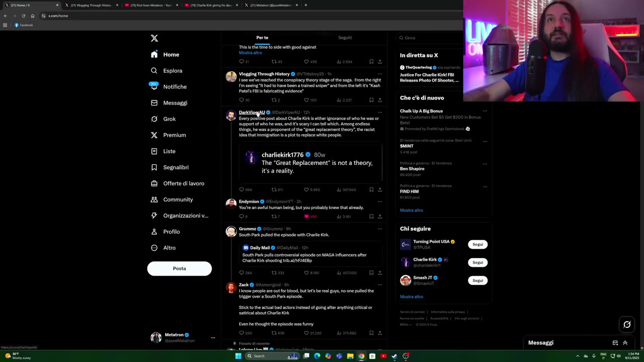Switch to the Vlogging Through History browser tab
The width and height of the screenshot is (644, 362).
[x=91, y=5]
